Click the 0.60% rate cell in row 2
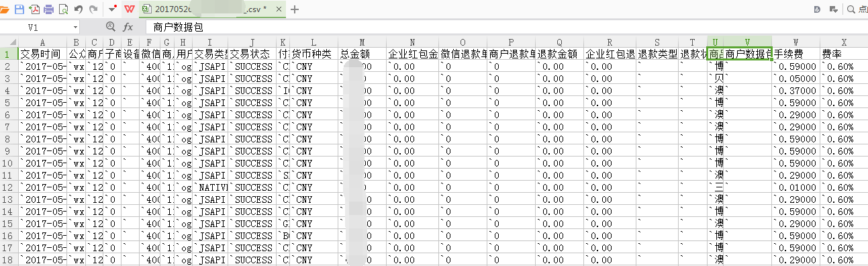This screenshot has height=266, width=868. [844, 66]
